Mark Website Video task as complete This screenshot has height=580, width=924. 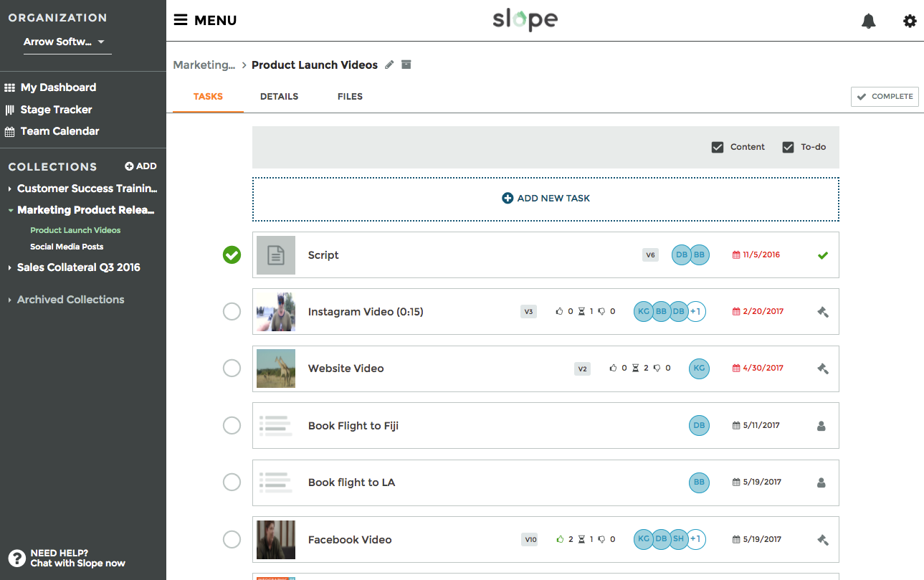pos(232,369)
